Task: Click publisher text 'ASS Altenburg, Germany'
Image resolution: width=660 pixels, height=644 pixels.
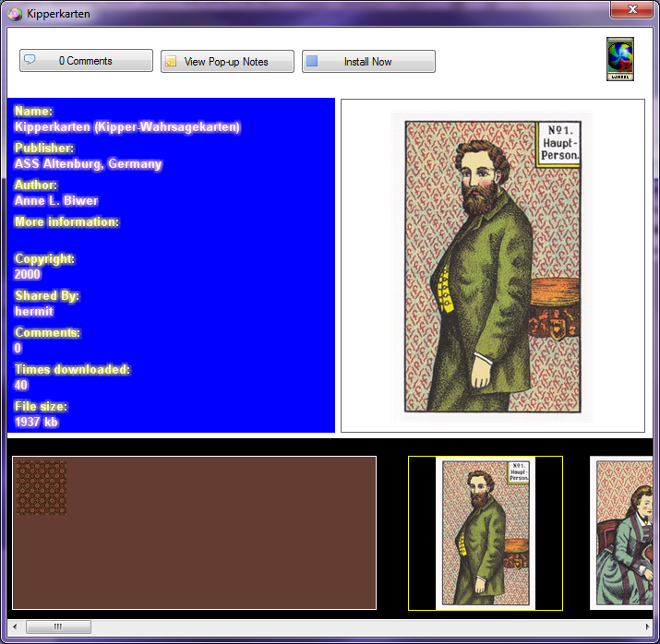Action: (x=88, y=163)
